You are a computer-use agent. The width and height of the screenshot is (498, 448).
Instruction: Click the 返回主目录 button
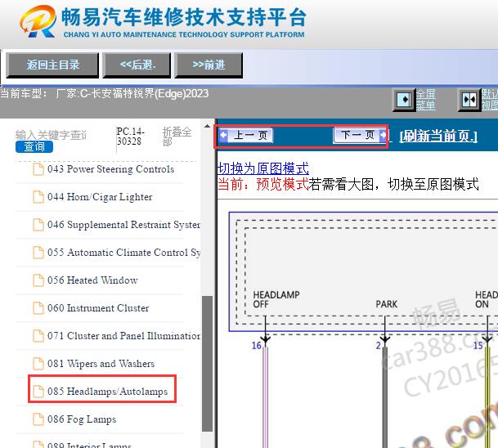pyautogui.click(x=52, y=65)
